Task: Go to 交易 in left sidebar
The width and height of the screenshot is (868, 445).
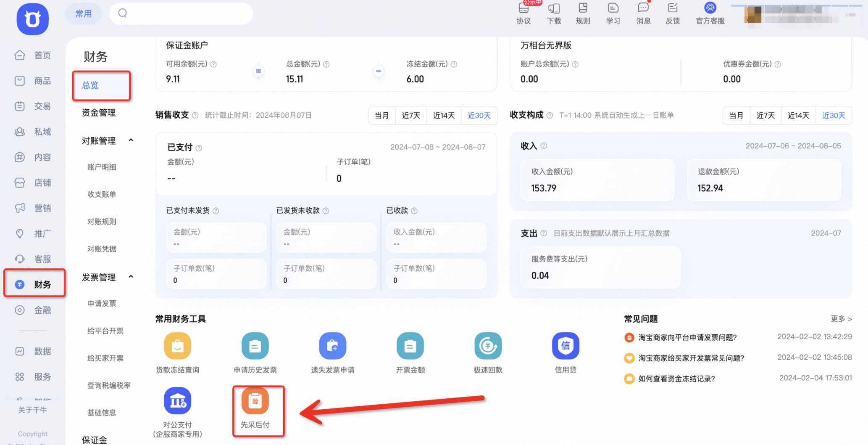Action: tap(33, 106)
